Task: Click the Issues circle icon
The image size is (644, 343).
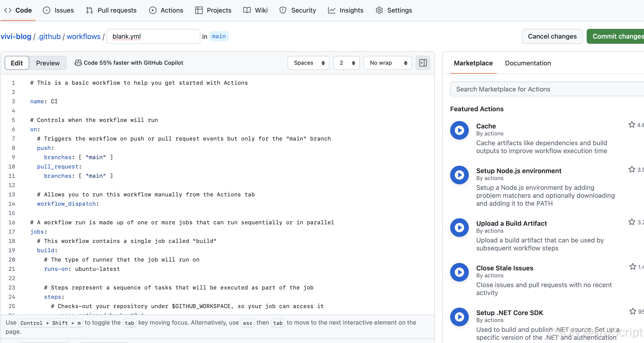Action: pyautogui.click(x=47, y=10)
